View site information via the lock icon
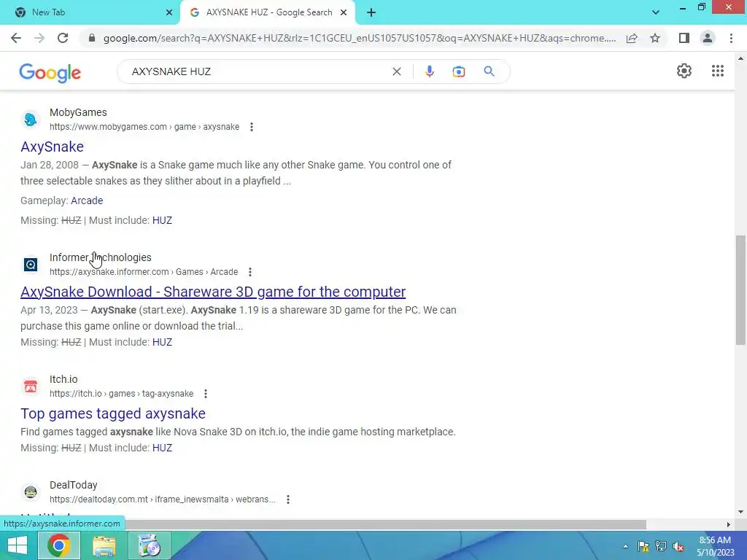Screen dimensions: 747x560 (x=92, y=38)
